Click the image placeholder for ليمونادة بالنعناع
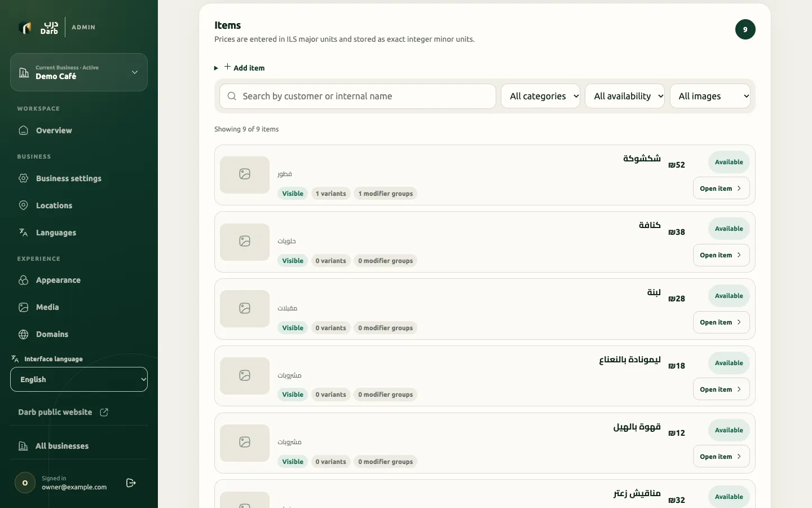 245,375
